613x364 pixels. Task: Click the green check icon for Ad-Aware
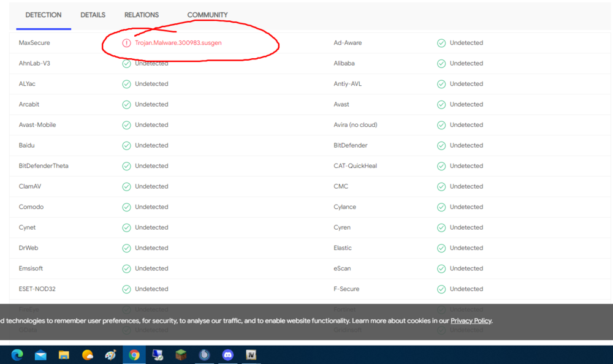pos(441,43)
